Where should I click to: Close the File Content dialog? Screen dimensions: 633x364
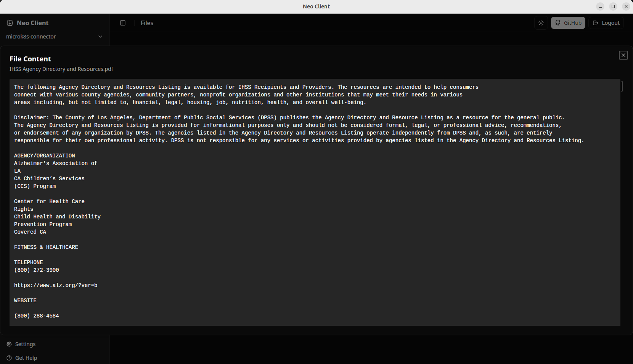623,55
